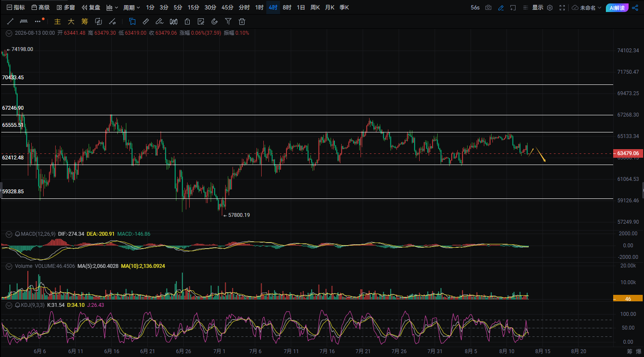Open the 指标 indicators button

tap(16, 8)
